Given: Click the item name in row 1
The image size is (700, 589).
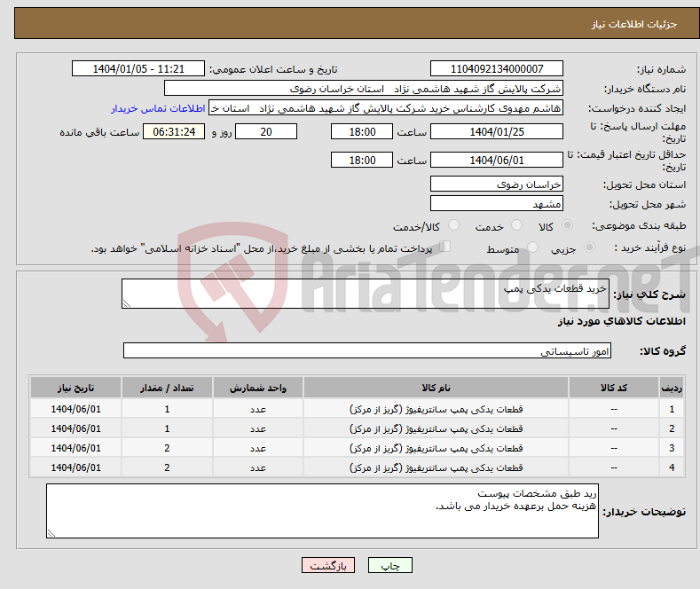Looking at the screenshot, I should [x=437, y=409].
